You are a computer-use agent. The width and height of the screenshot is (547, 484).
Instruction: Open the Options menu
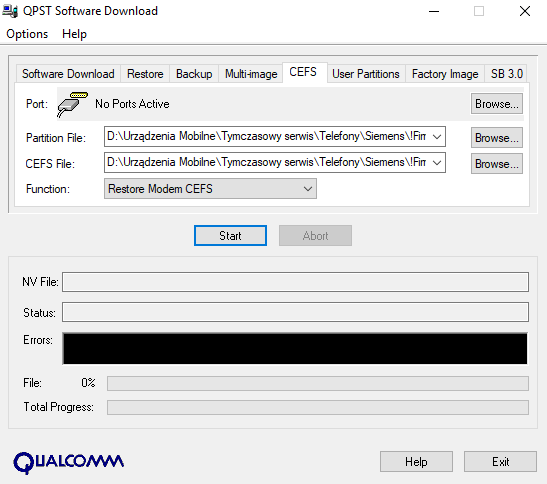(27, 34)
